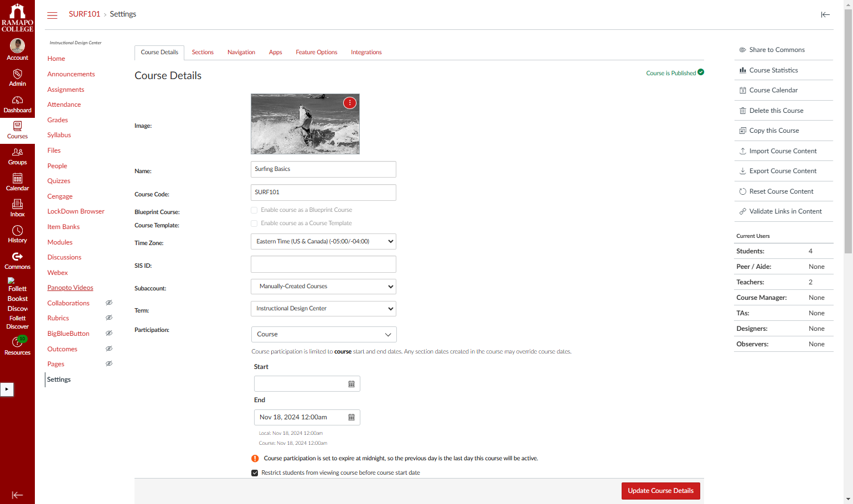Viewport: 853px width, 504px height.
Task: Click the Update Course Details button
Action: (661, 491)
